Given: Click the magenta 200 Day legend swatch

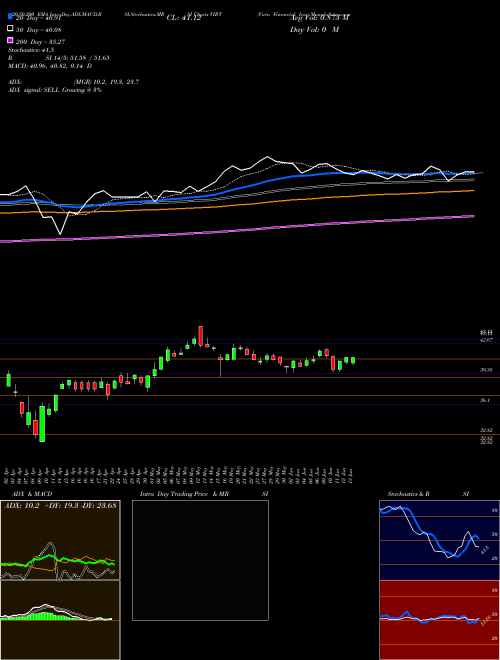Looking at the screenshot, I should [x=11, y=40].
